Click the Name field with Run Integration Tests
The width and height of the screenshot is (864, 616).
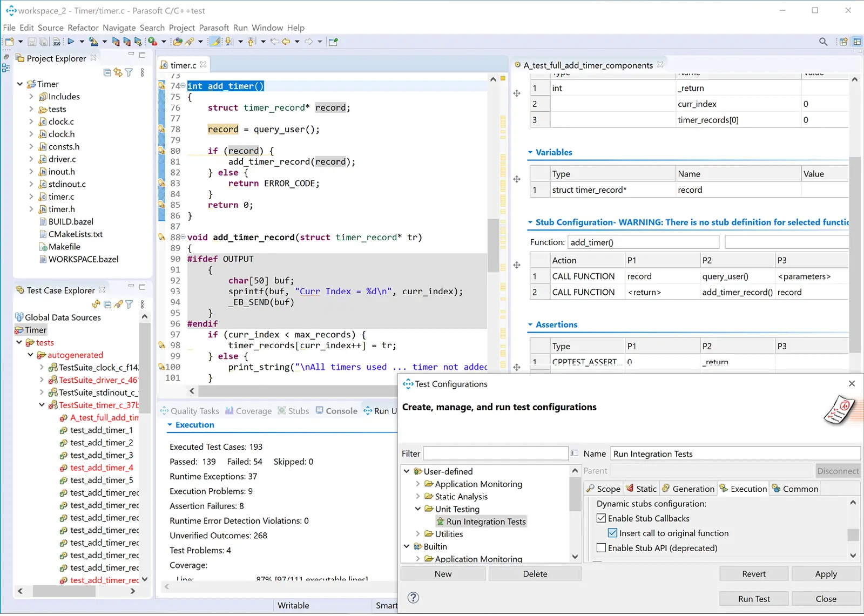tap(735, 453)
